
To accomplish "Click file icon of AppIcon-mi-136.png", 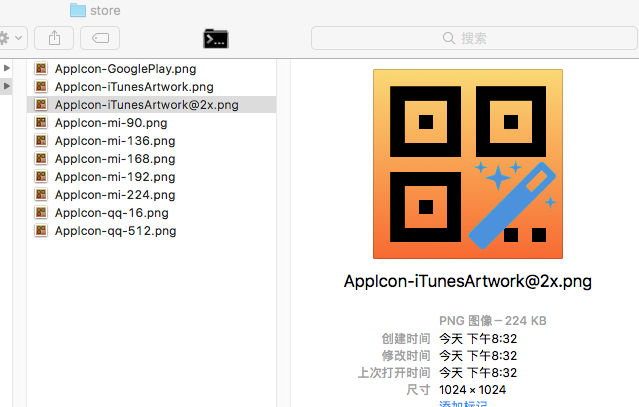I will click(x=41, y=140).
